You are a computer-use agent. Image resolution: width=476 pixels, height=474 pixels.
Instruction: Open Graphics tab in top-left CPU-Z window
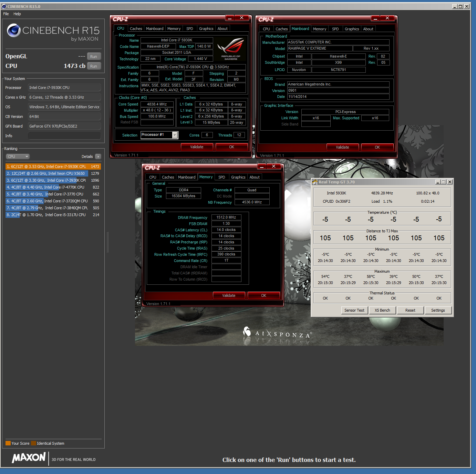point(206,29)
